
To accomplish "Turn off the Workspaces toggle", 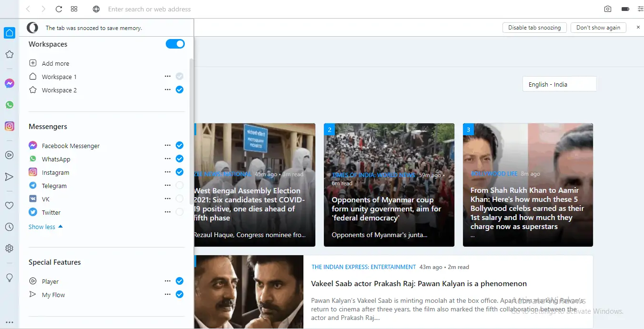I will pyautogui.click(x=175, y=44).
